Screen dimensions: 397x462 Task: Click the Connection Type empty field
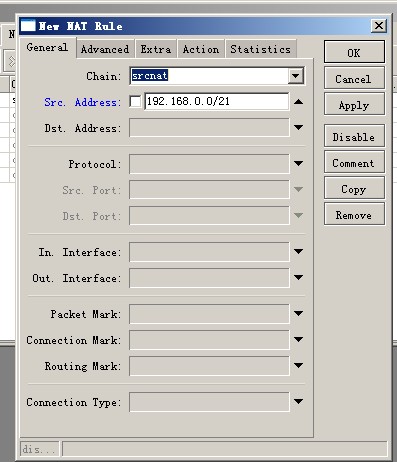[x=209, y=401]
